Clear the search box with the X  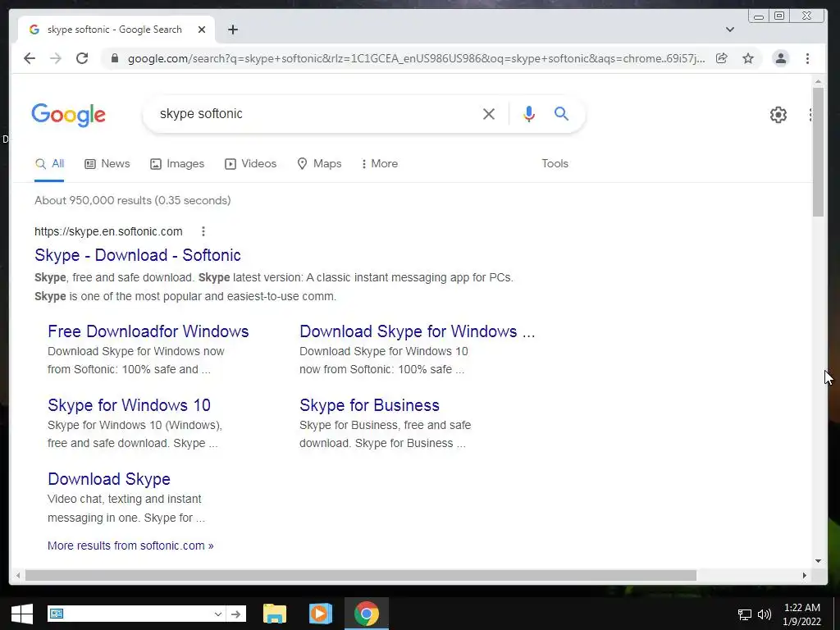pos(489,113)
